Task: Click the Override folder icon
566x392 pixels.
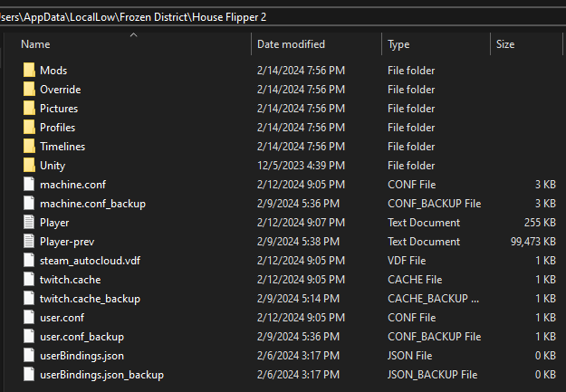Action: 29,90
